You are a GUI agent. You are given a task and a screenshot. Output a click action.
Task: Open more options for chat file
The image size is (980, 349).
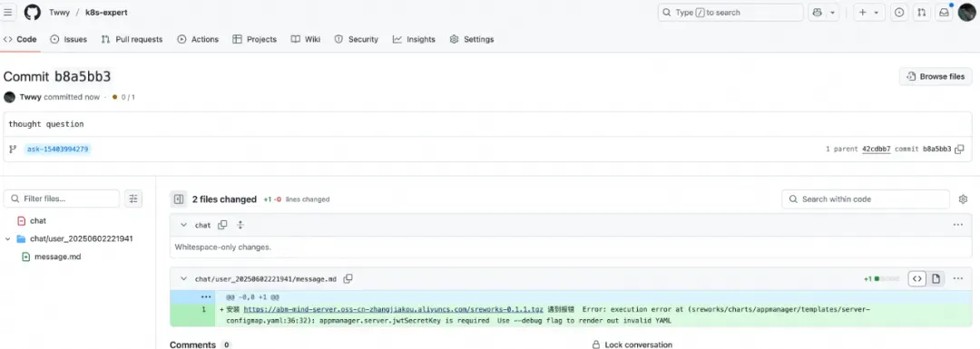[x=958, y=225]
